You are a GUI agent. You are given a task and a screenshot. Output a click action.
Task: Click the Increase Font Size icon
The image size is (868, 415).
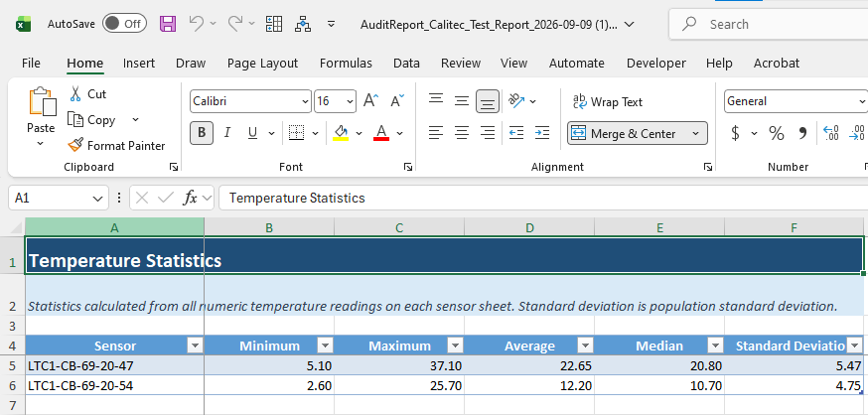tap(370, 101)
